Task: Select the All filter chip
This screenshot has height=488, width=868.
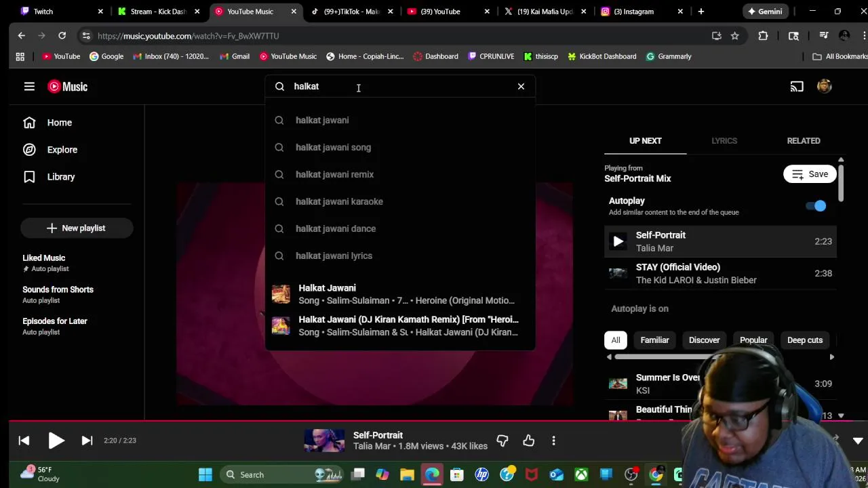Action: click(615, 340)
